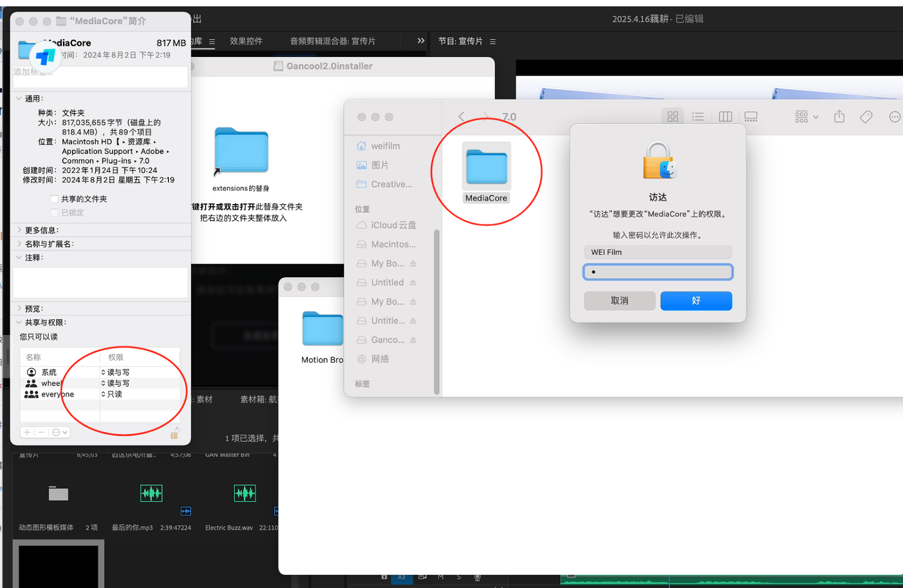Click 好 to confirm the password
Viewport: 903px width, 588px height.
[x=696, y=300]
